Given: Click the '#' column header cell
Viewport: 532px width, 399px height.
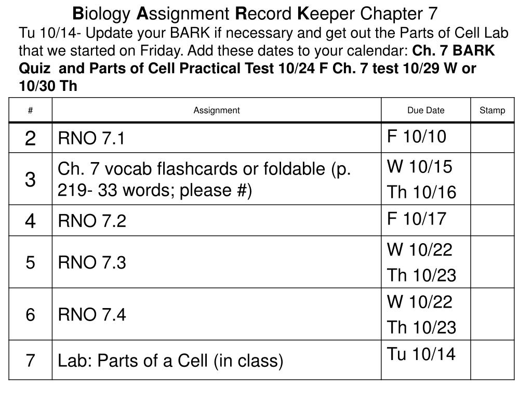Looking at the screenshot, I should pos(31,110).
